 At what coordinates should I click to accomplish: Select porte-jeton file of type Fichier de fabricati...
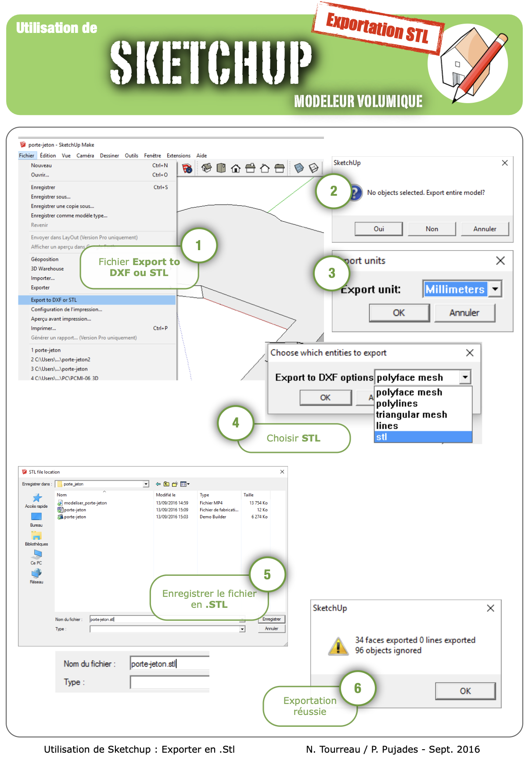[72, 510]
